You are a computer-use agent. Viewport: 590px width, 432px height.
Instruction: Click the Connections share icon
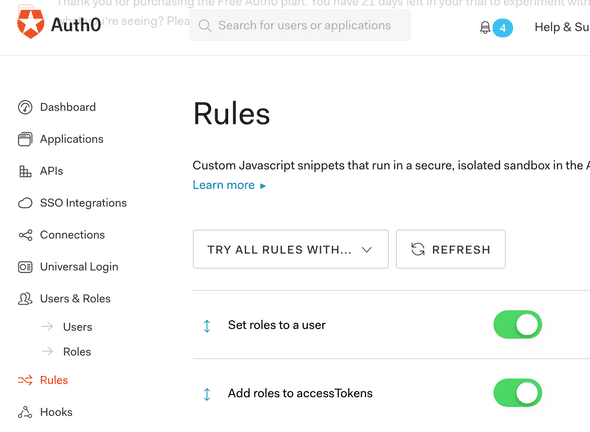pyautogui.click(x=25, y=235)
